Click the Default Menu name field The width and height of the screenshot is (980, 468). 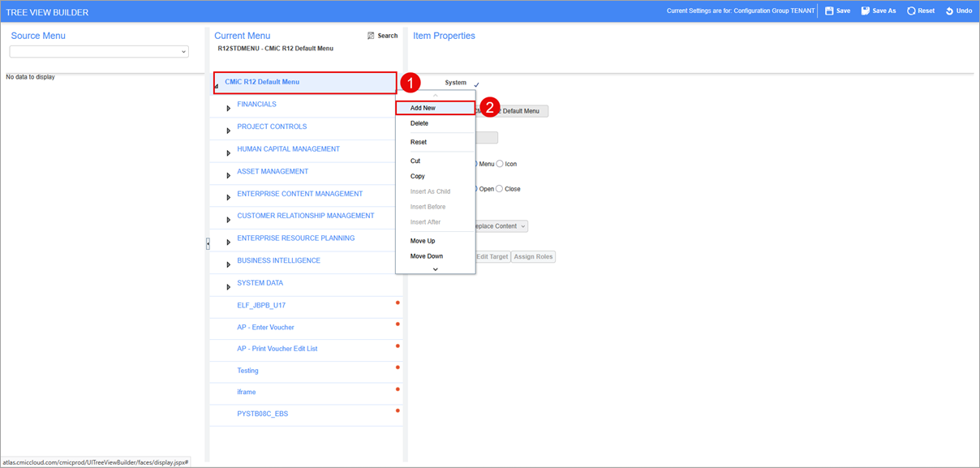512,111
